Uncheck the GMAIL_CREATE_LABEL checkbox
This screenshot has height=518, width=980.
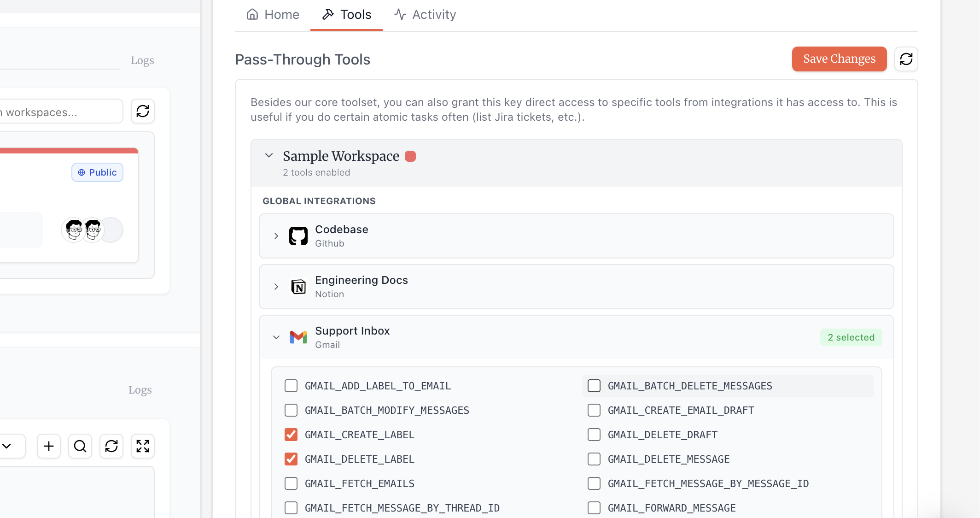click(291, 435)
